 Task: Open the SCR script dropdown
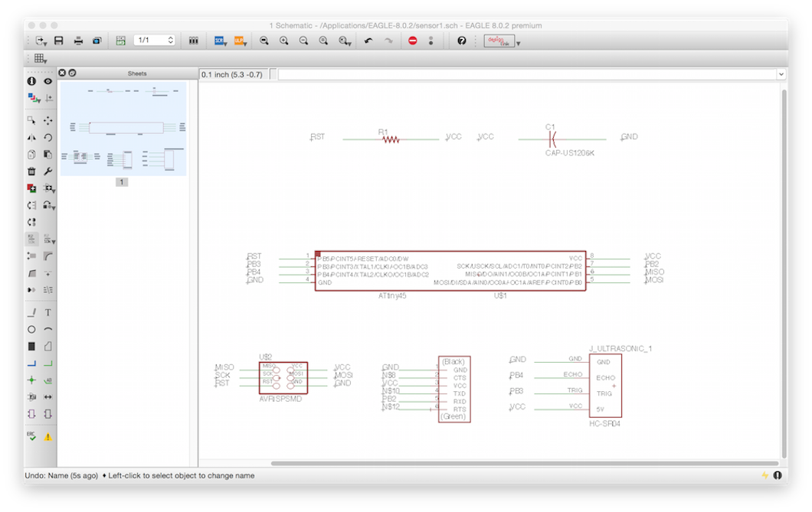tap(221, 41)
